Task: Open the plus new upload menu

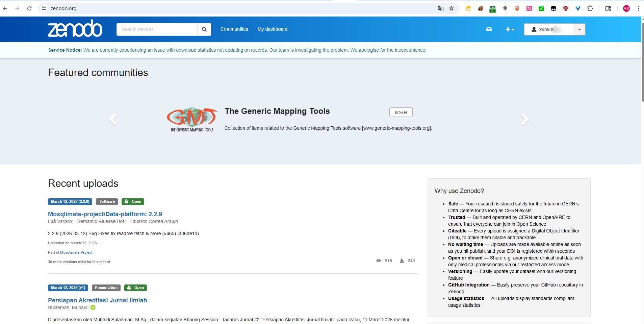Action: pos(510,29)
